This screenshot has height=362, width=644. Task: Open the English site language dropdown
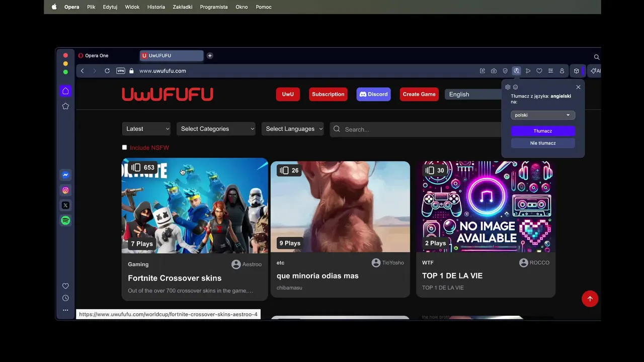[x=473, y=94]
